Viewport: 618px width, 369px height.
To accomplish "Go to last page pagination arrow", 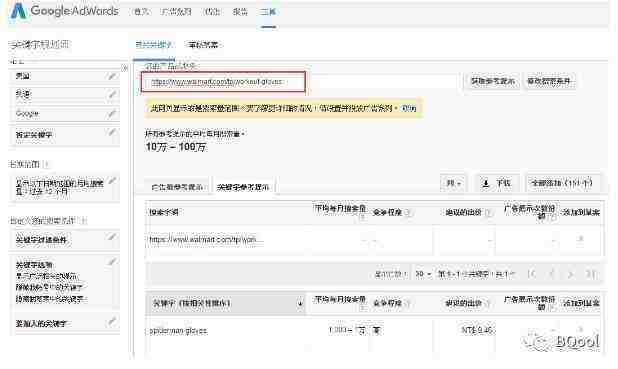I will click(x=591, y=274).
